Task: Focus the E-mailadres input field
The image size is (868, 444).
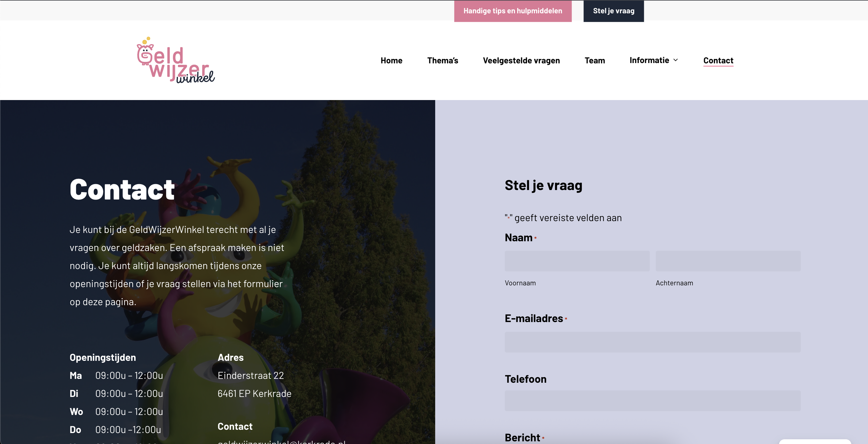Action: point(652,342)
